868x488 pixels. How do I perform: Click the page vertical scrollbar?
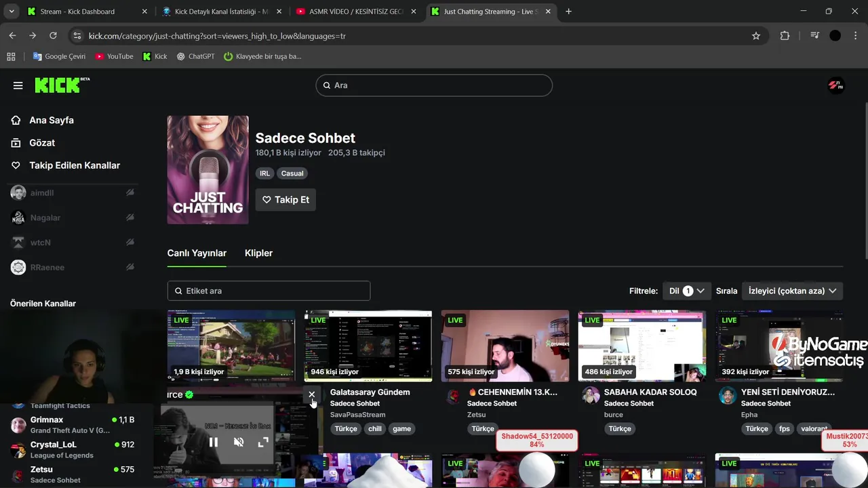point(865,180)
